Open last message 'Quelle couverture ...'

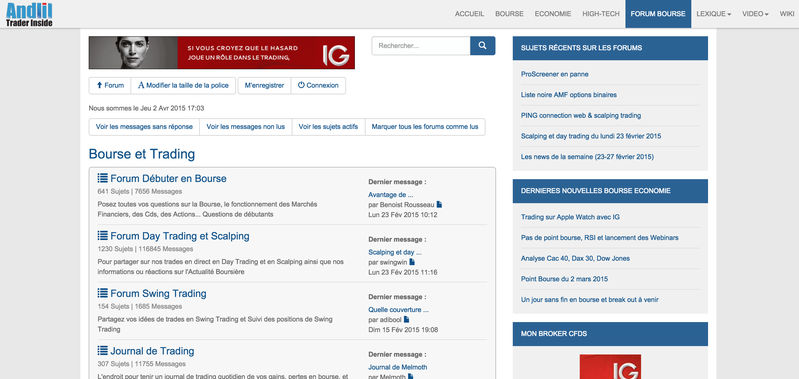coord(398,310)
